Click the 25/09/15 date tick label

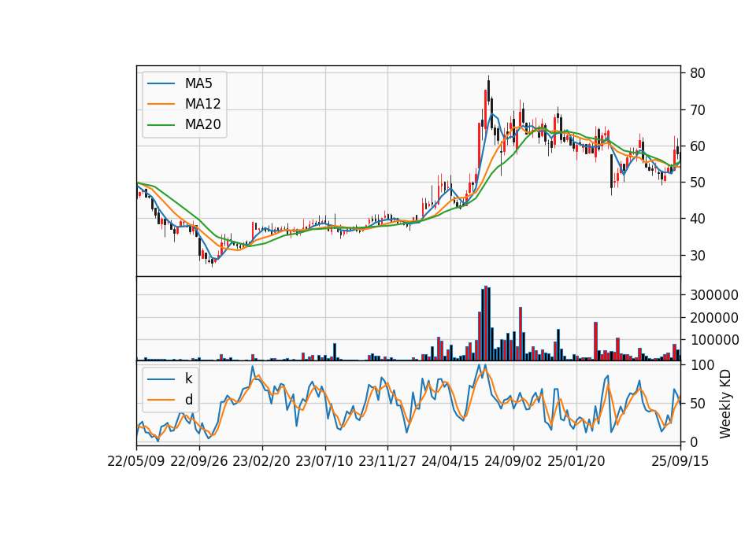[680, 461]
